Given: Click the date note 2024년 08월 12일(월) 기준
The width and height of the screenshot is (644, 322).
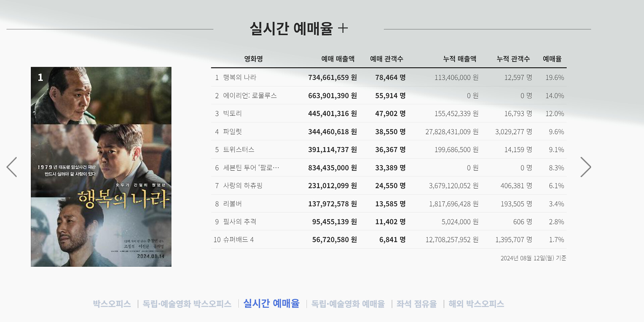Looking at the screenshot, I should [x=533, y=258].
